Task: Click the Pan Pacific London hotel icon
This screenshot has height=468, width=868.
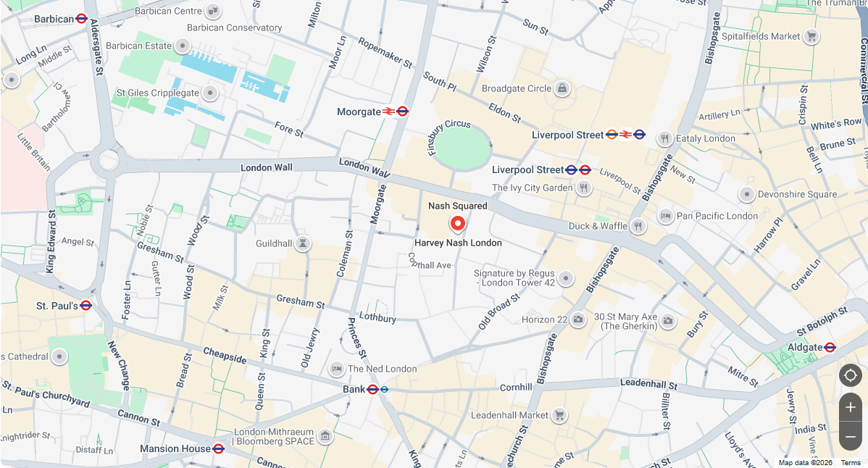Action: [x=665, y=216]
